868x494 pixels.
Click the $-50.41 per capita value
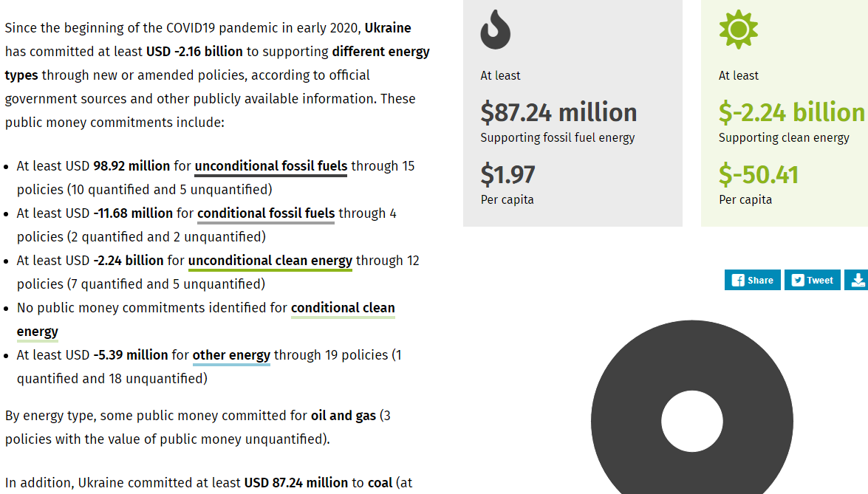point(758,175)
